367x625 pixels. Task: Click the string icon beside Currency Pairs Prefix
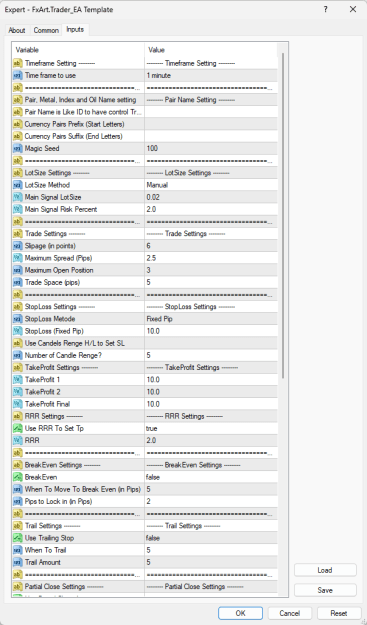(x=18, y=124)
